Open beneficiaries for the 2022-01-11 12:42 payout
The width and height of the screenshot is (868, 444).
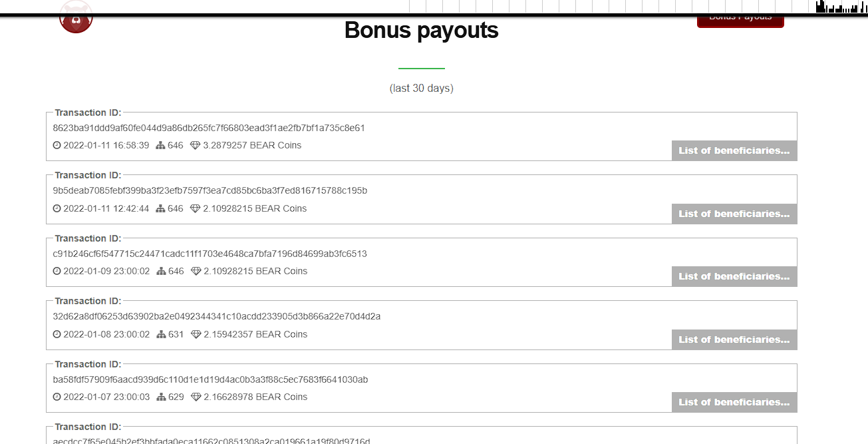click(x=734, y=214)
